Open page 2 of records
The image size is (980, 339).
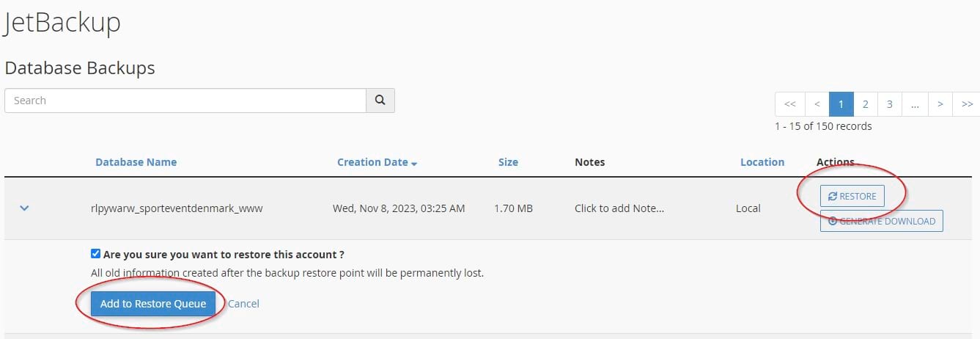point(865,104)
